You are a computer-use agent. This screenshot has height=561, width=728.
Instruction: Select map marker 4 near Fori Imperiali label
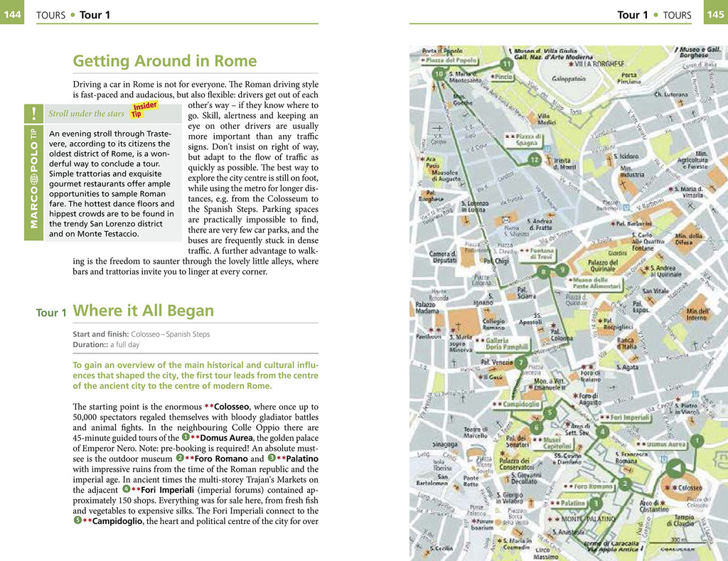coord(601,432)
